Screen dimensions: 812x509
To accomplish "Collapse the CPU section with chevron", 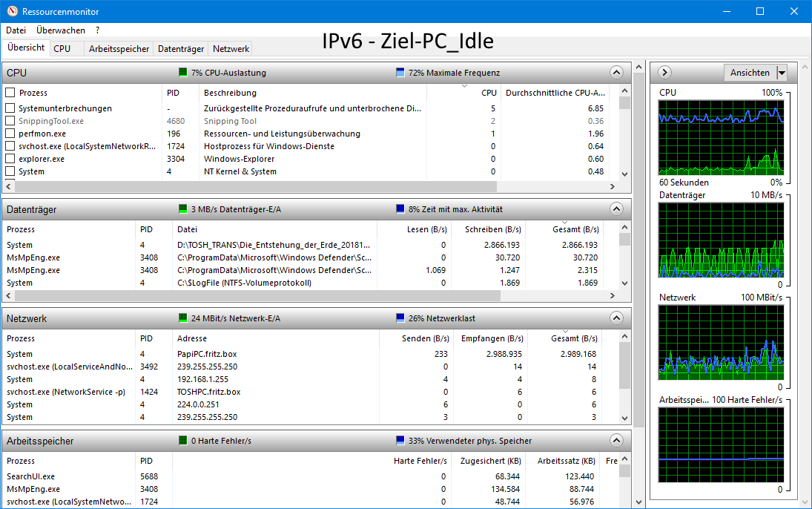I will tap(616, 73).
